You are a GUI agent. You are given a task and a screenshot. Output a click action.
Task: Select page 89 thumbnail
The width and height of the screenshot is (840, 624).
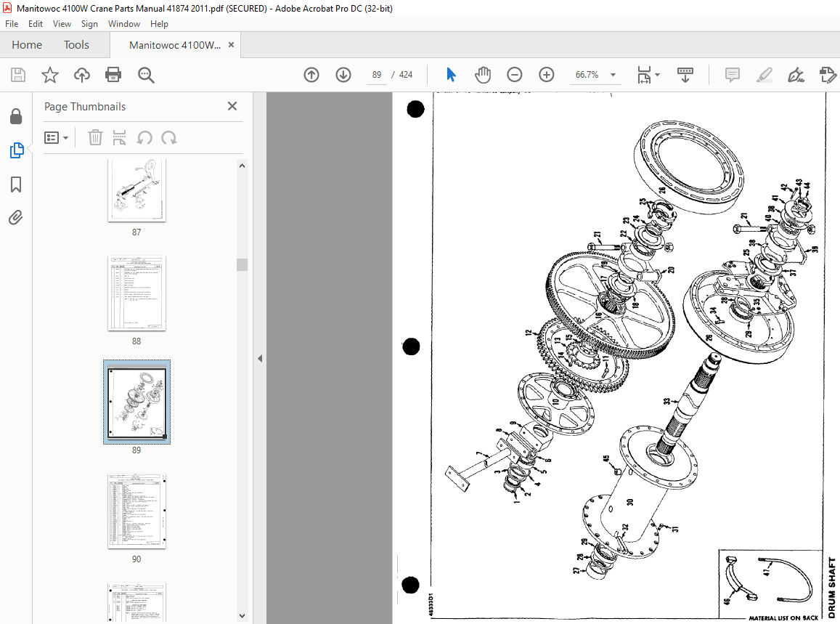coord(136,402)
